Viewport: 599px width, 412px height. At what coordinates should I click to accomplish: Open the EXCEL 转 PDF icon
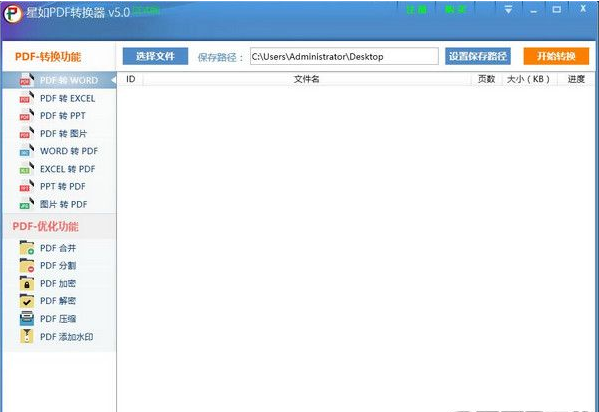pos(27,169)
